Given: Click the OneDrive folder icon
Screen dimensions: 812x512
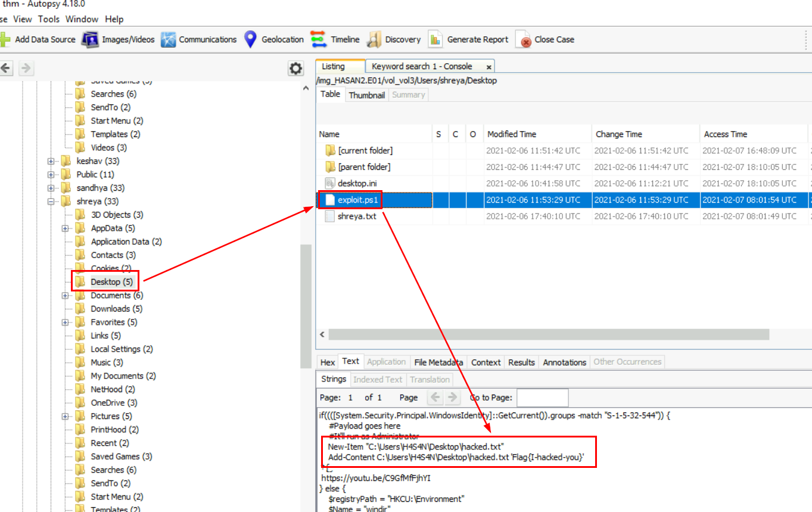Looking at the screenshot, I should coord(80,402).
